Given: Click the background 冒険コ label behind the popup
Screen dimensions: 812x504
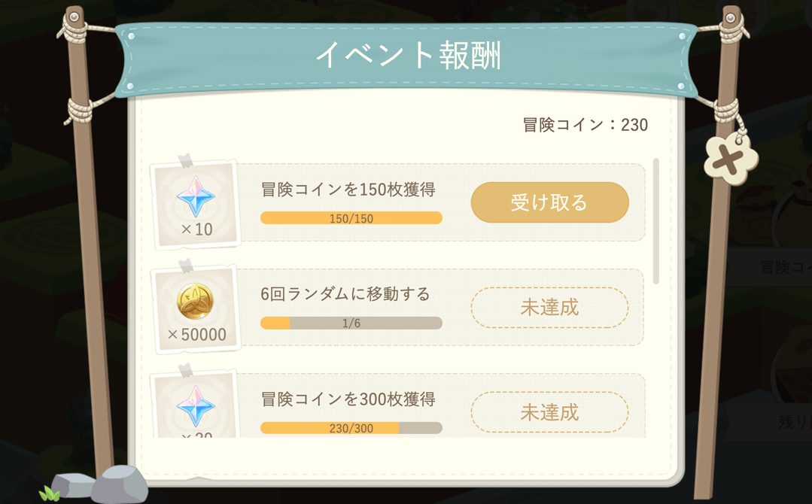Looking at the screenshot, I should pos(784,267).
